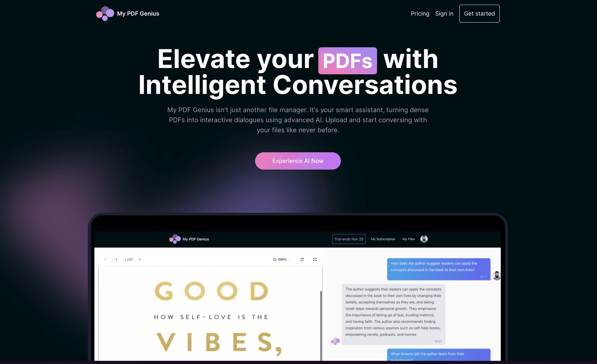The image size is (597, 364).
Task: Click the Sign in menu item
Action: tap(444, 13)
